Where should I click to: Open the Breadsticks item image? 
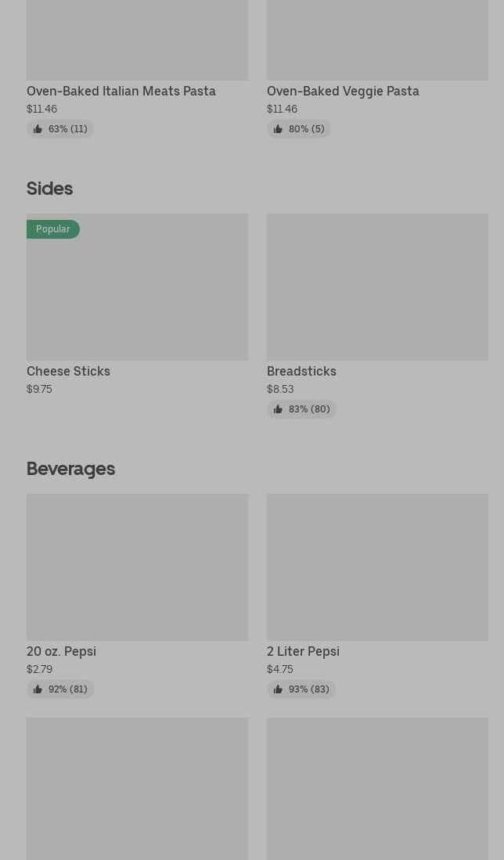click(377, 286)
